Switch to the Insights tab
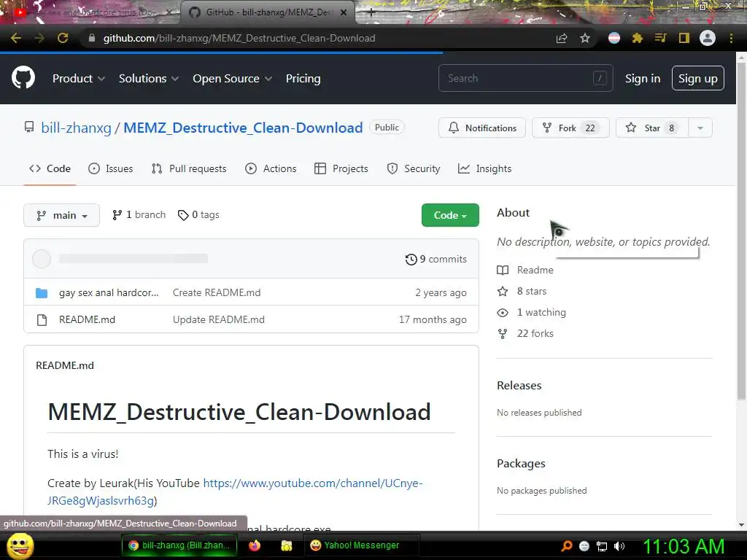The width and height of the screenshot is (747, 560). 484,168
